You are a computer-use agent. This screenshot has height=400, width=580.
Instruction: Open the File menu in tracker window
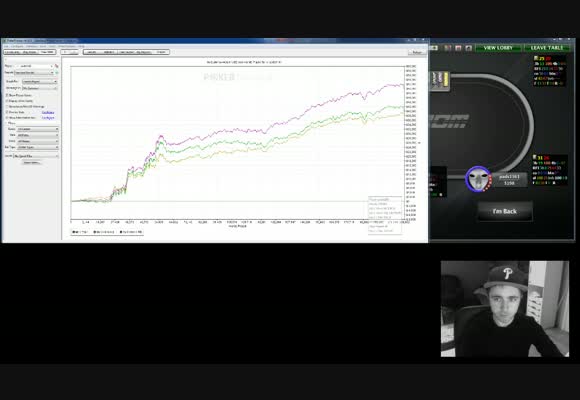pos(6,46)
